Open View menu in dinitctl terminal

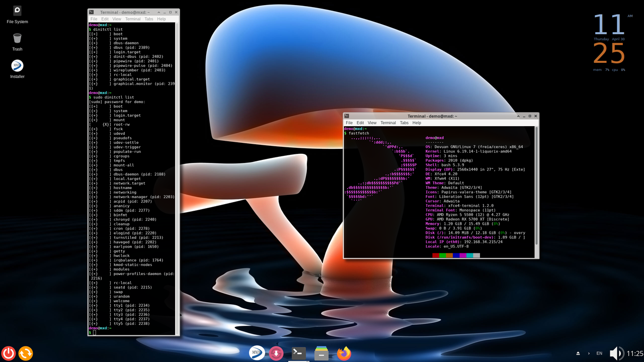(117, 19)
